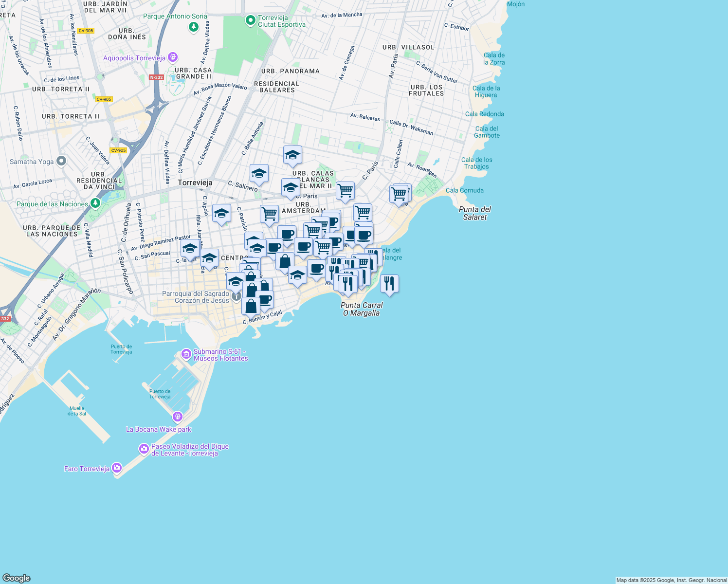728x584 pixels.
Task: Select the cart marker right of C. París label
Action: point(345,191)
